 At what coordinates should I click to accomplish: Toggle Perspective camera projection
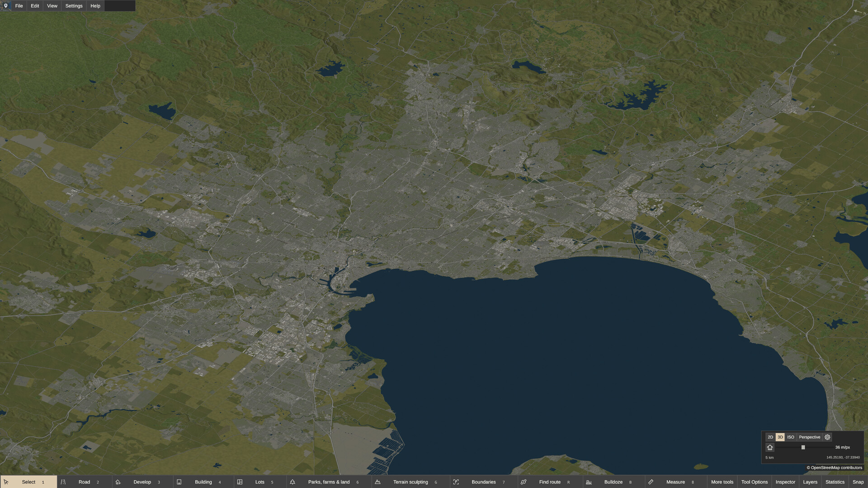click(810, 437)
